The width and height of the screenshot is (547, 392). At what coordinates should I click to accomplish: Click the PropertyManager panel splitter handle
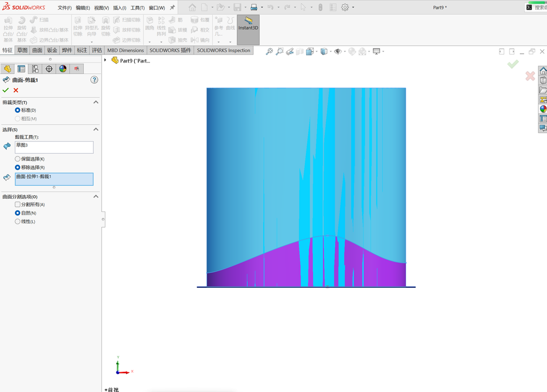click(x=103, y=219)
